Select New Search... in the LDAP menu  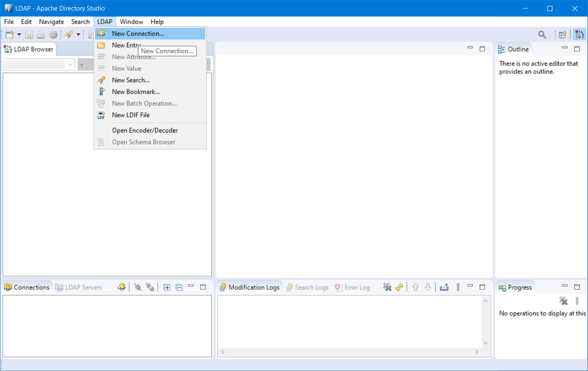point(150,80)
